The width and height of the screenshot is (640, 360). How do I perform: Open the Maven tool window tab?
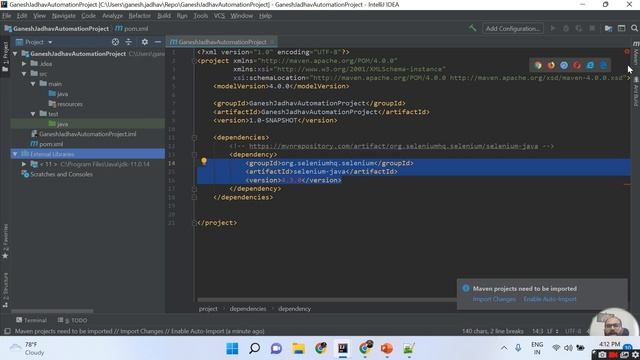(x=636, y=52)
